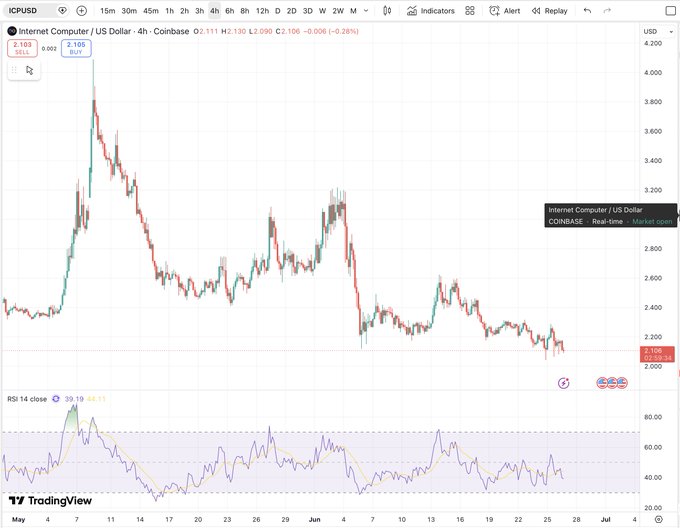Click the RSI moving average value 44.11
Screen dimensions: 680x528
pyautogui.click(x=96, y=399)
